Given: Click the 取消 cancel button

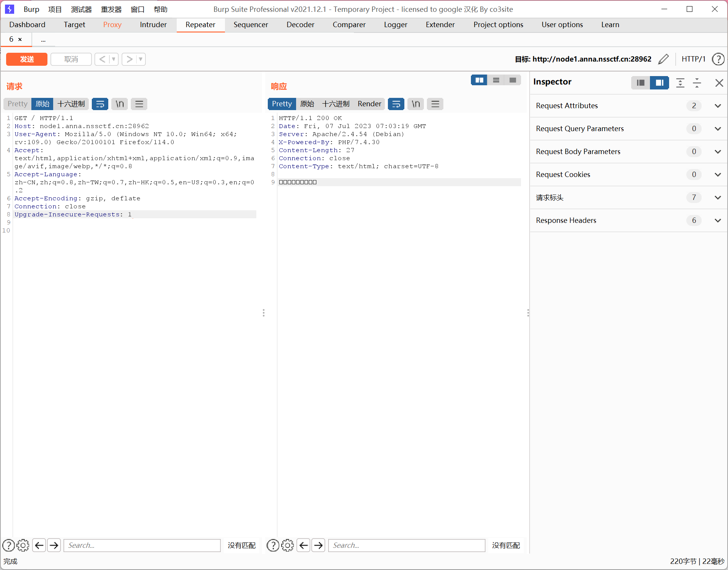Looking at the screenshot, I should [x=71, y=59].
